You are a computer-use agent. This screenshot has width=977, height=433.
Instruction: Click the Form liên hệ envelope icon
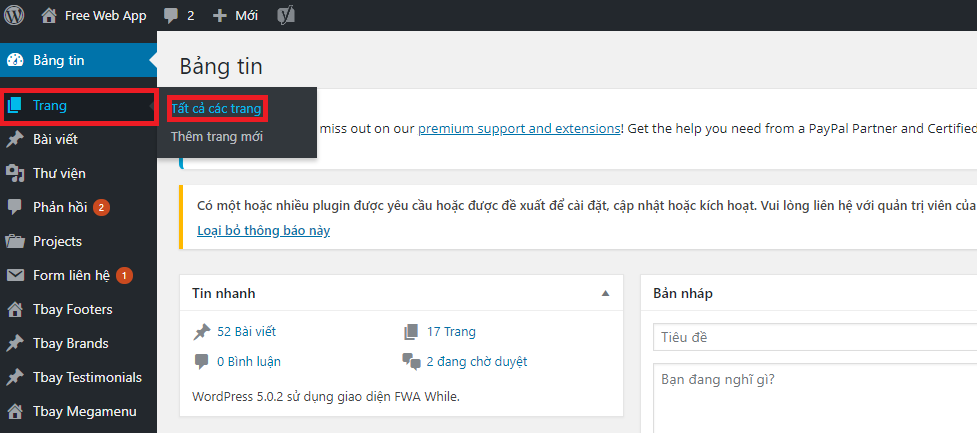point(15,275)
